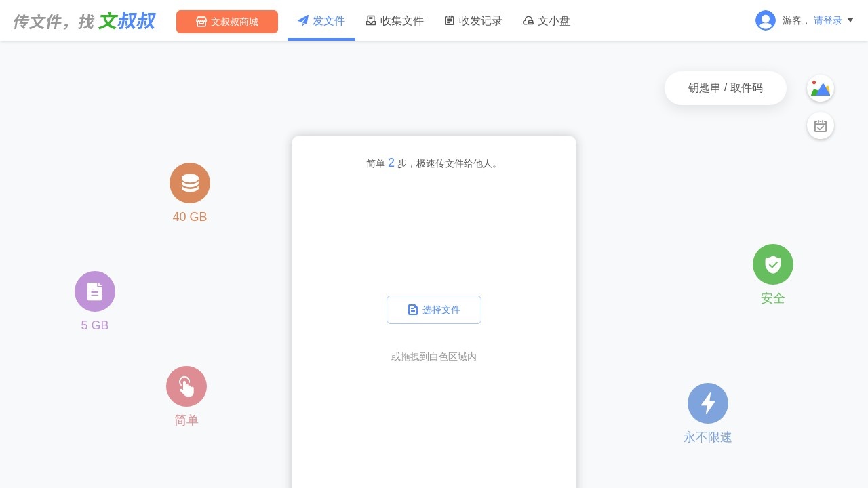Click the 或拖拽到白色区域内 hint text
The width and height of the screenshot is (868, 488).
[434, 357]
